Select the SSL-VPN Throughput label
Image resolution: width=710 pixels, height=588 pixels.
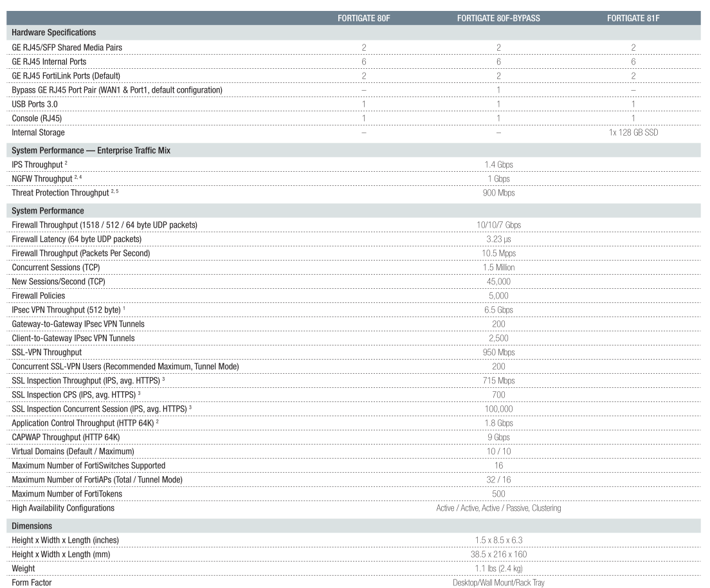pos(47,352)
